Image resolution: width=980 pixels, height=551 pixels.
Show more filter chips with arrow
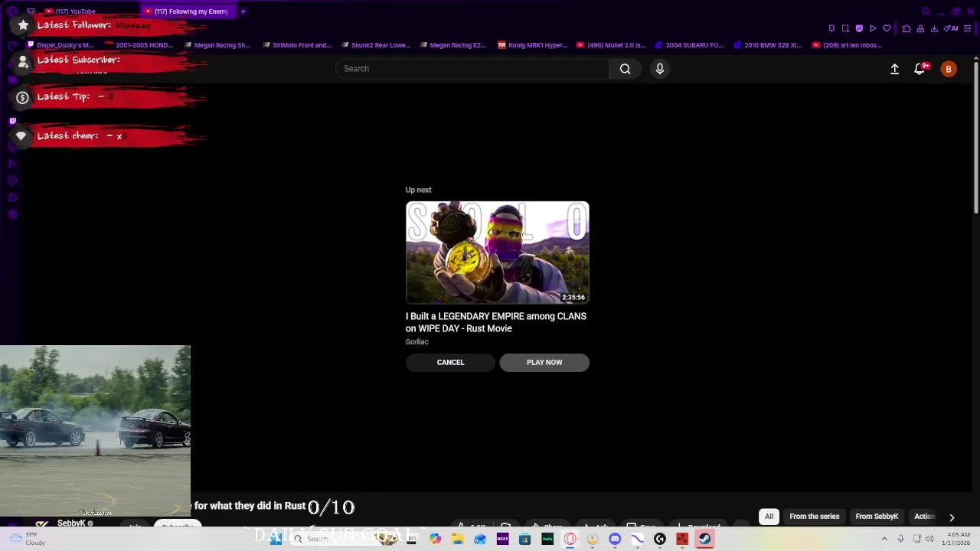952,517
